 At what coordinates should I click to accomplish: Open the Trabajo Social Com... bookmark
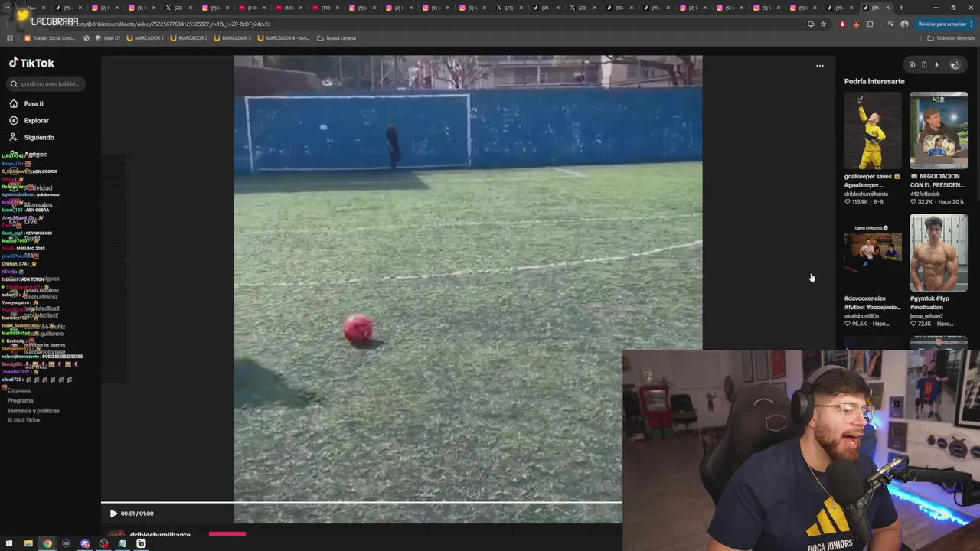(50, 37)
